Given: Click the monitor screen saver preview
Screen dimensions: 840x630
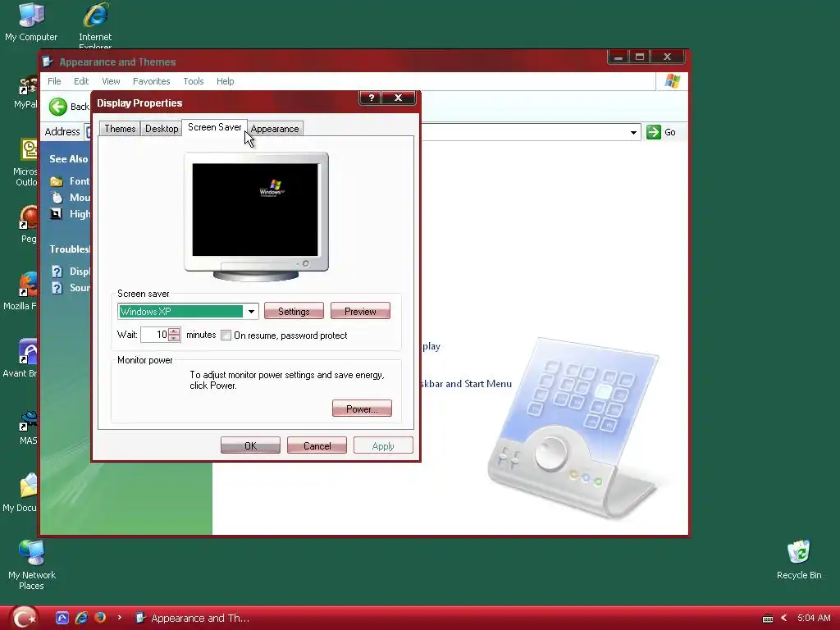Looking at the screenshot, I should [x=256, y=210].
